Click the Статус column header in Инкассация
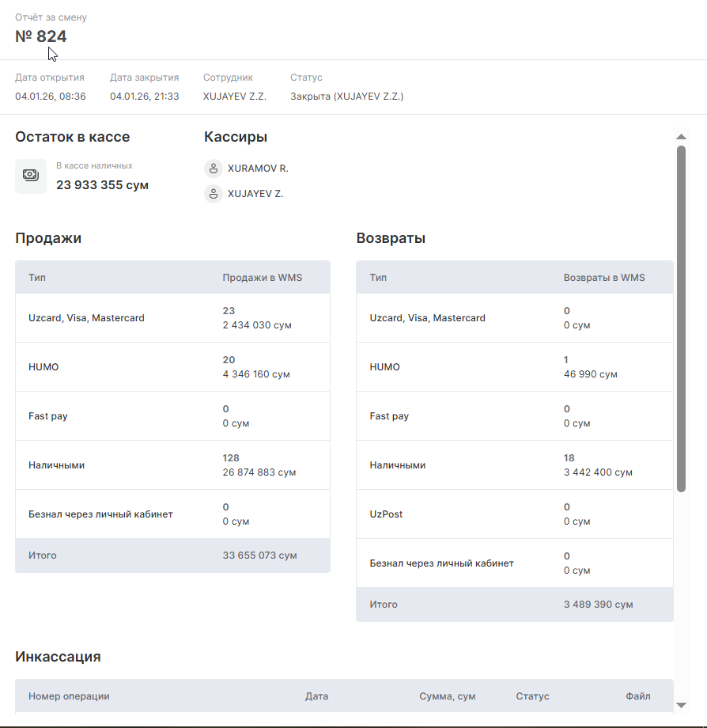707x728 pixels. tap(532, 696)
